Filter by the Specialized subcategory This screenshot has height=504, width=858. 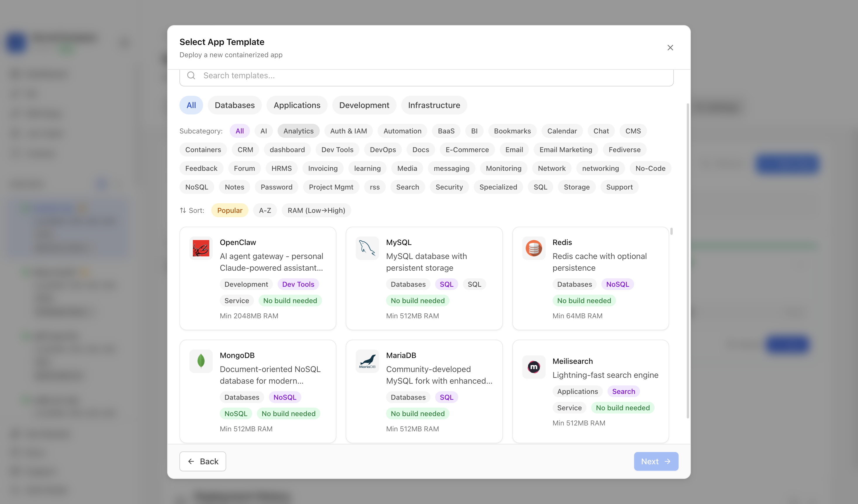(498, 187)
